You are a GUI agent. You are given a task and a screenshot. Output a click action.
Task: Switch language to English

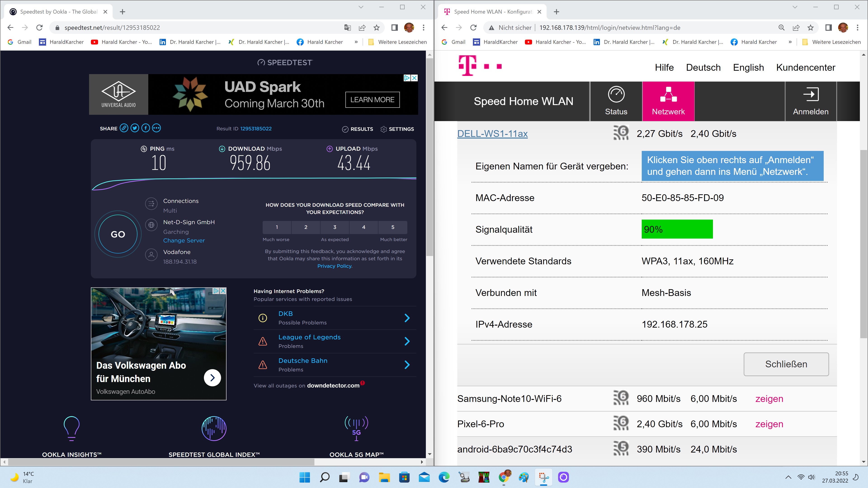[x=748, y=67]
